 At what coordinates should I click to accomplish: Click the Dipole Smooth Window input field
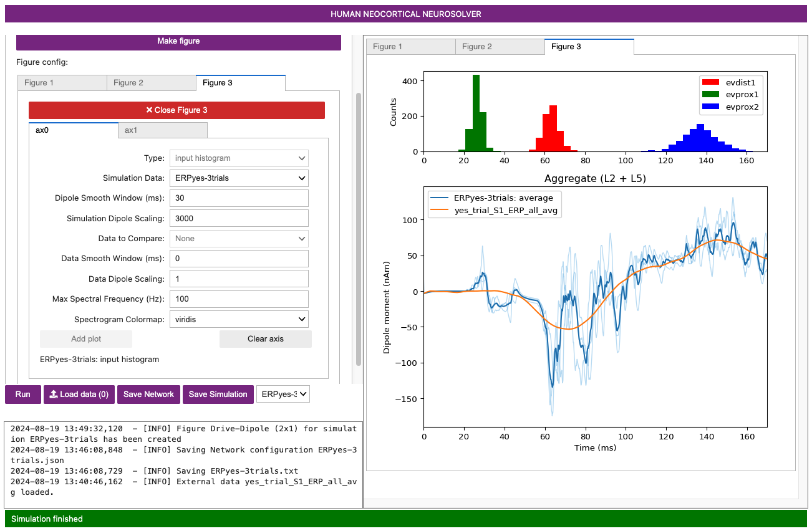pos(239,198)
